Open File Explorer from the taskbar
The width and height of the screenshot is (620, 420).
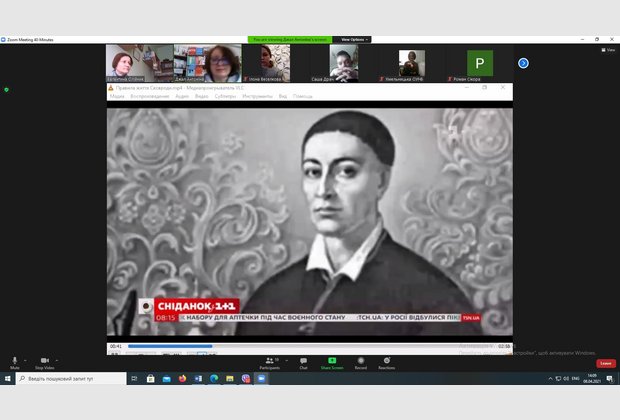(x=230, y=379)
